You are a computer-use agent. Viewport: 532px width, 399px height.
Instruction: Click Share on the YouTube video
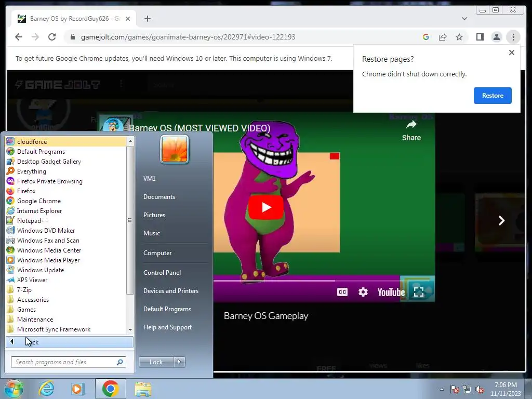(x=411, y=130)
